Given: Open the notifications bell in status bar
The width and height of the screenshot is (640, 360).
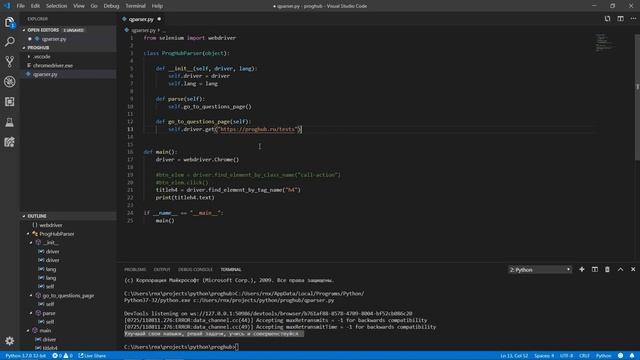Looking at the screenshot, I should (x=632, y=356).
